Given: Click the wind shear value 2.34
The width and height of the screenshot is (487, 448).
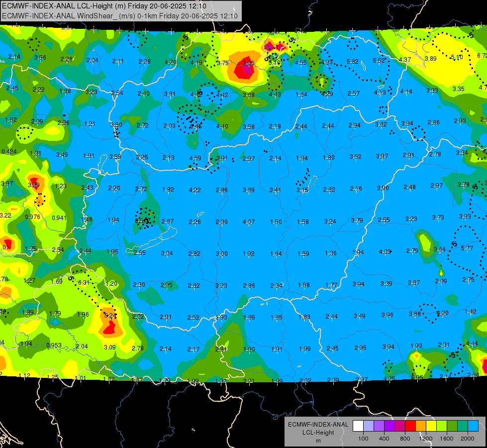Looking at the screenshot, I should [276, 286].
